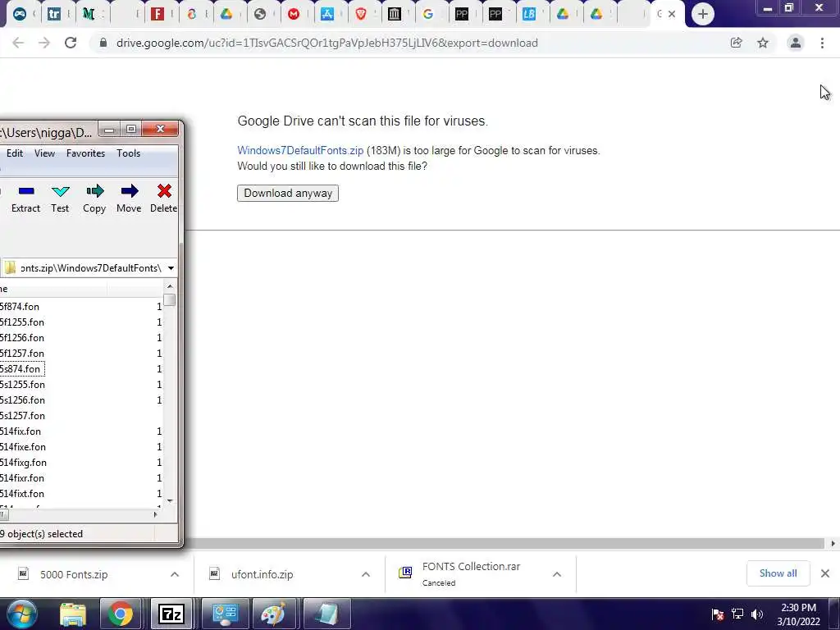This screenshot has height=630, width=840.
Task: Select file 5f874.fon in the list
Action: (x=20, y=307)
